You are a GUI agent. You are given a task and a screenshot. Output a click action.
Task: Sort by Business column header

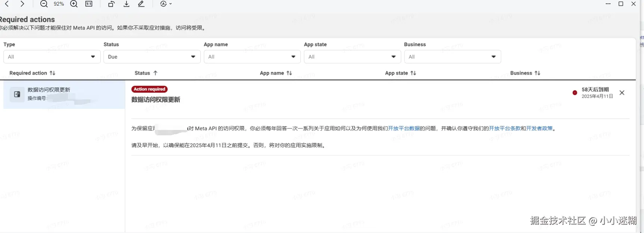525,73
